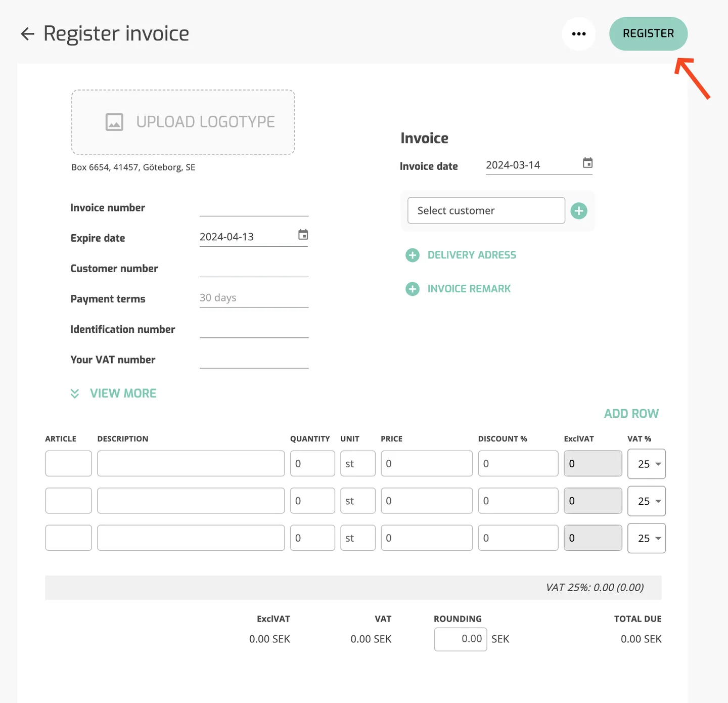Click the Article field in first row
Screen dimensions: 728x703
68,464
